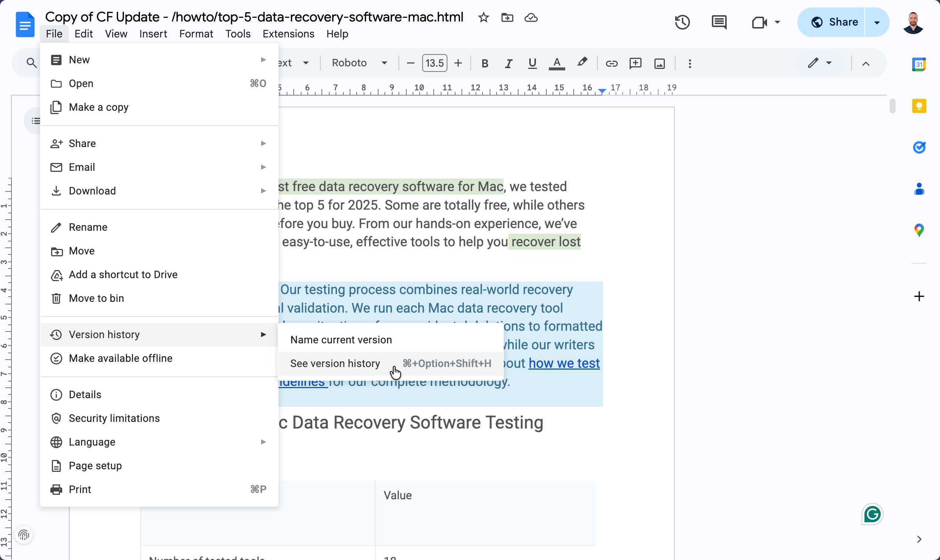Insert an image into the document

[659, 63]
